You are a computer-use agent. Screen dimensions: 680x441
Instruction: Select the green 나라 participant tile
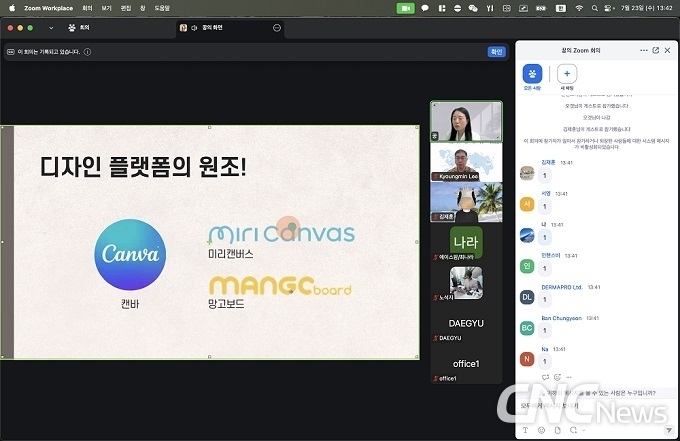point(466,242)
